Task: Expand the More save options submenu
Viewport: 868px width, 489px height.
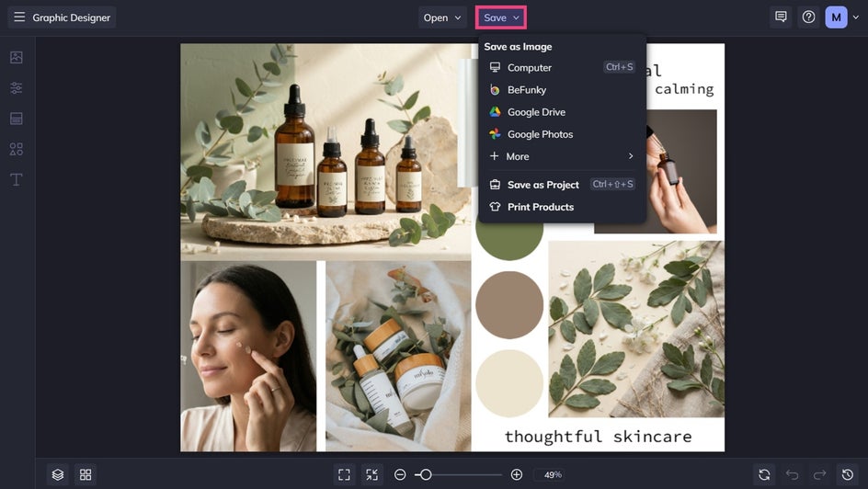Action: (x=562, y=156)
